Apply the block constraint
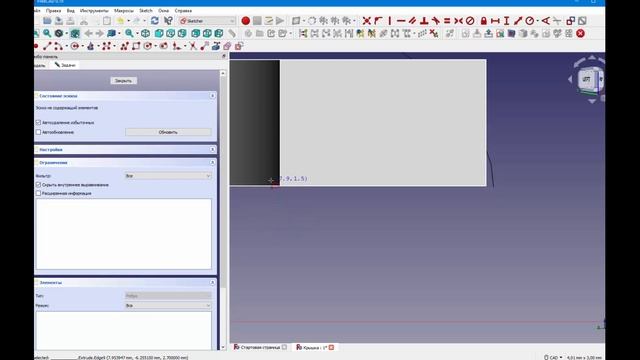 (x=470, y=20)
